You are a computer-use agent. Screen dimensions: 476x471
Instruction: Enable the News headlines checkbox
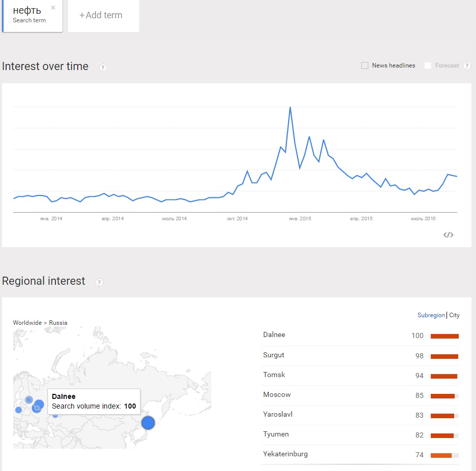(365, 65)
